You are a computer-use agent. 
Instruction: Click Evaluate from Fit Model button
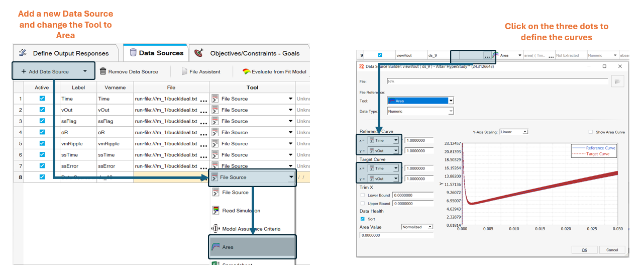(274, 71)
